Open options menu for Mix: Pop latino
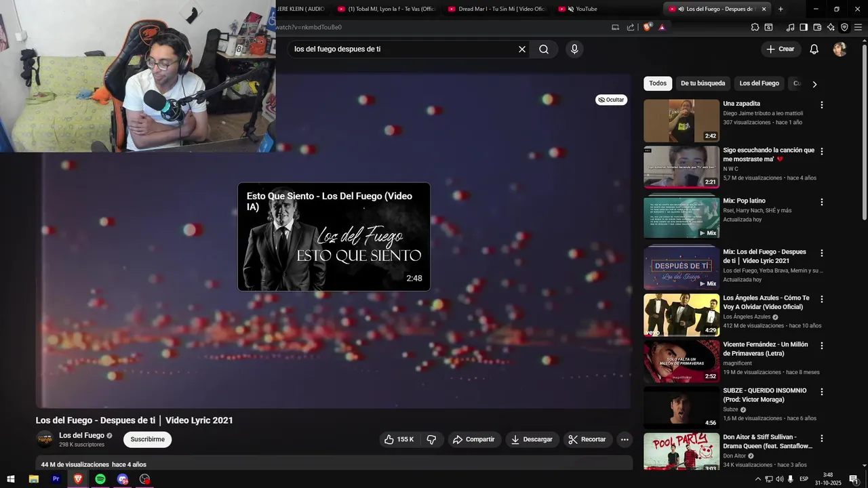Image resolution: width=868 pixels, height=488 pixels. [x=822, y=202]
